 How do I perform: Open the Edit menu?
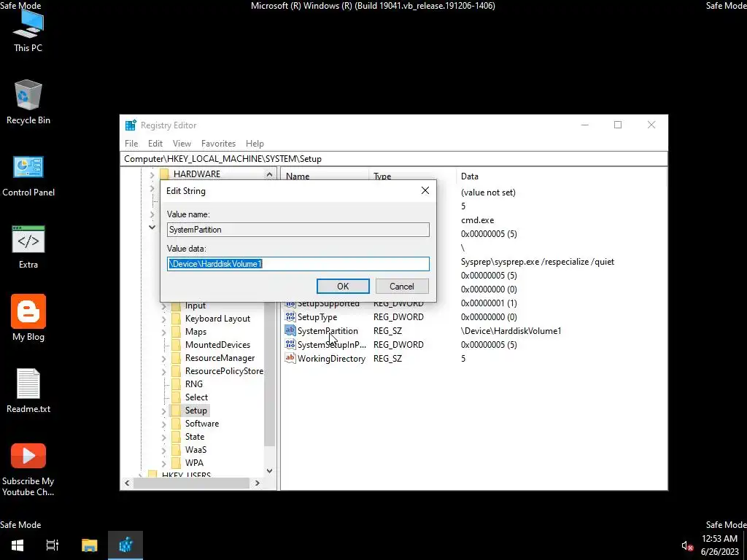click(155, 144)
